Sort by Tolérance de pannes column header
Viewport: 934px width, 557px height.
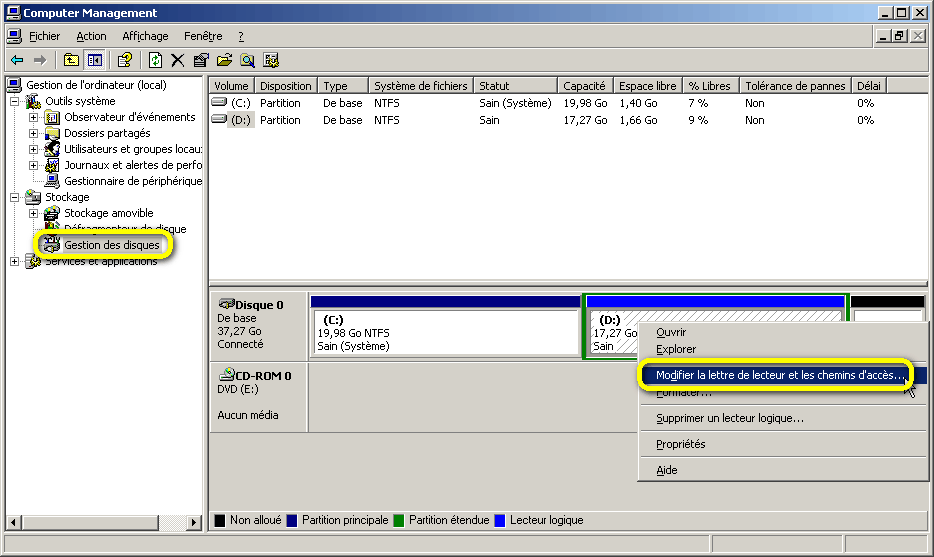795,86
